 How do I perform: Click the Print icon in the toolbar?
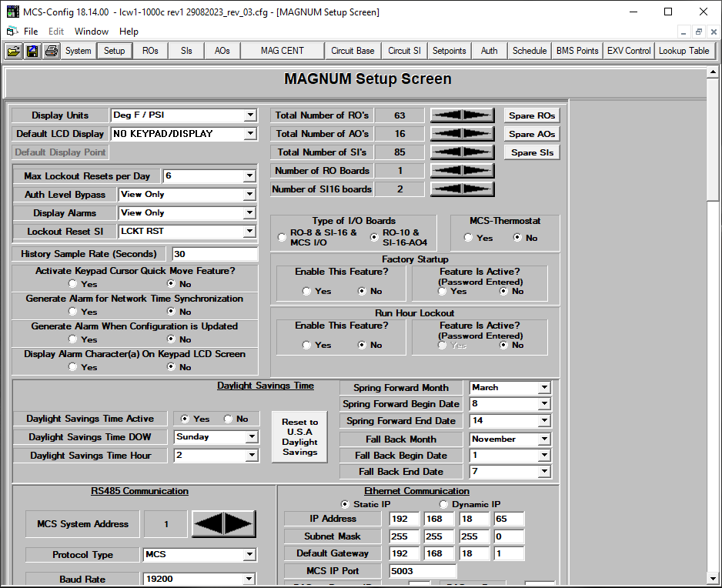click(x=51, y=51)
